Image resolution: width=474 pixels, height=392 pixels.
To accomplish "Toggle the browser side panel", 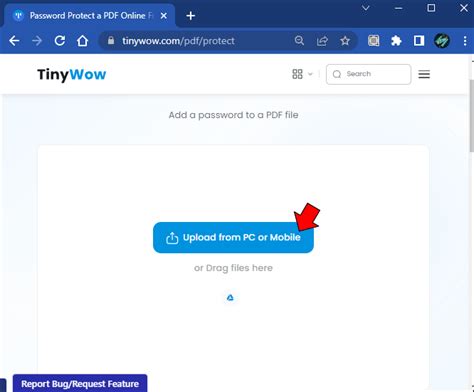I will coord(419,41).
